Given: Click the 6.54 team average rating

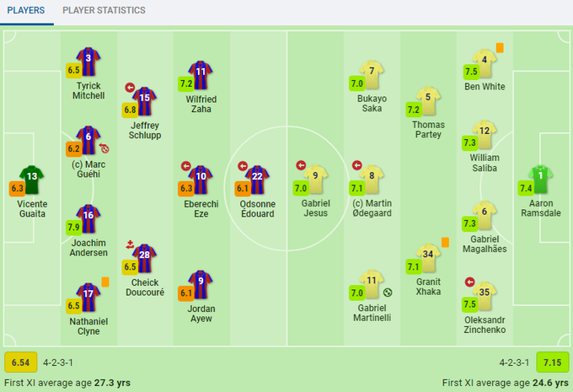Looking at the screenshot, I should pyautogui.click(x=19, y=362).
